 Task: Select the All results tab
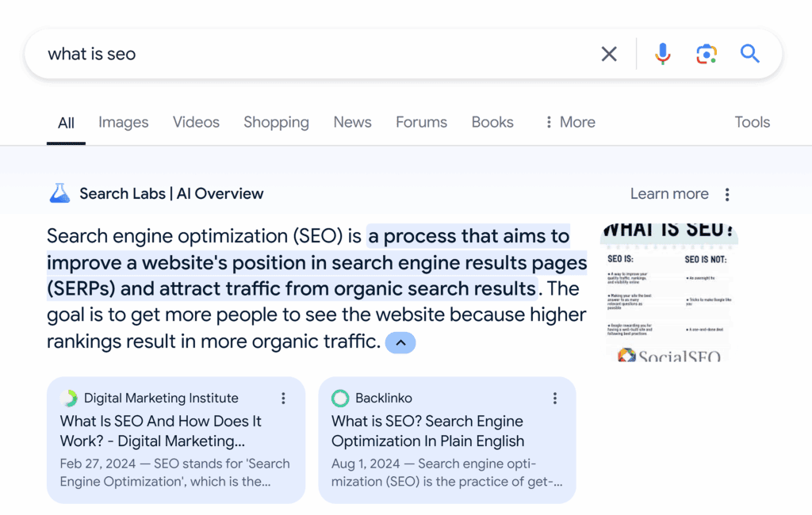66,123
